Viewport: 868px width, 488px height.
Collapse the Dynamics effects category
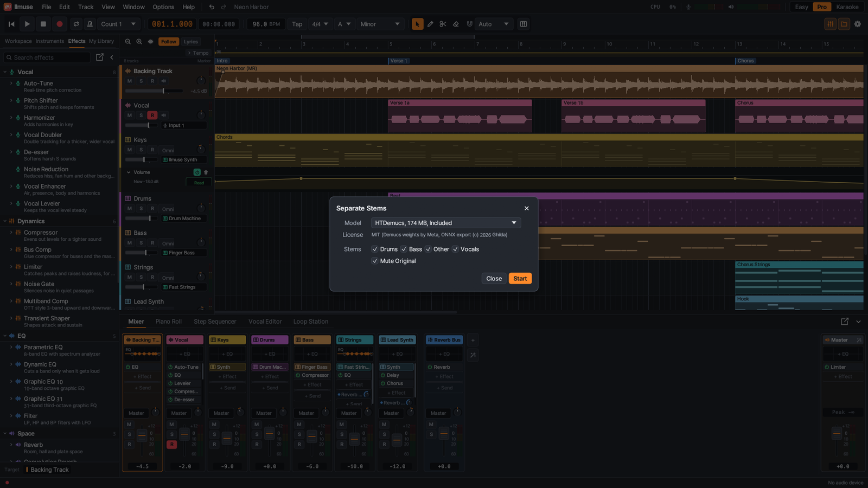click(x=5, y=221)
